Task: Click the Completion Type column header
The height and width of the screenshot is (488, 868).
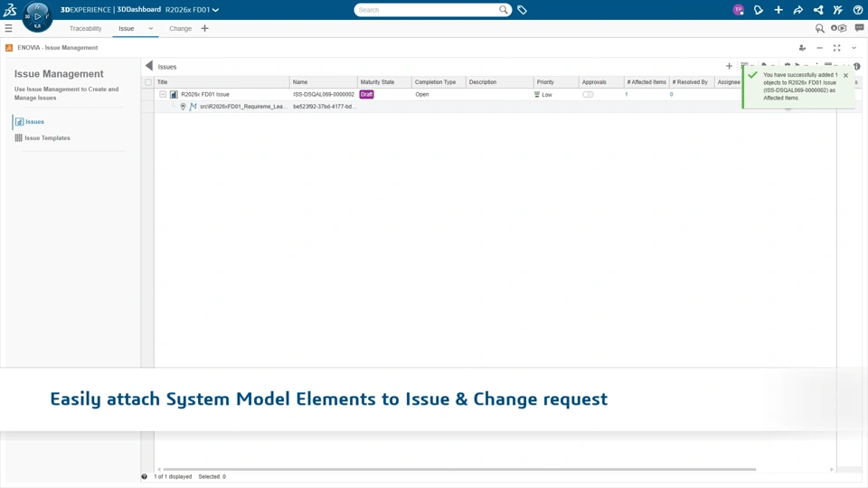Action: pyautogui.click(x=436, y=82)
